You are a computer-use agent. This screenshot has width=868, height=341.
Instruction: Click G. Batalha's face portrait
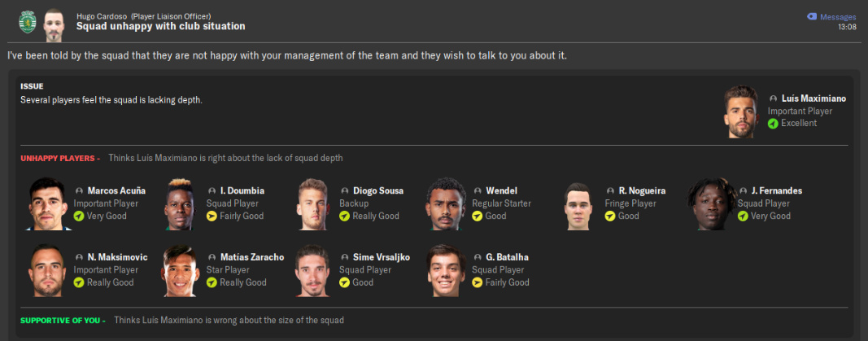coord(447,271)
